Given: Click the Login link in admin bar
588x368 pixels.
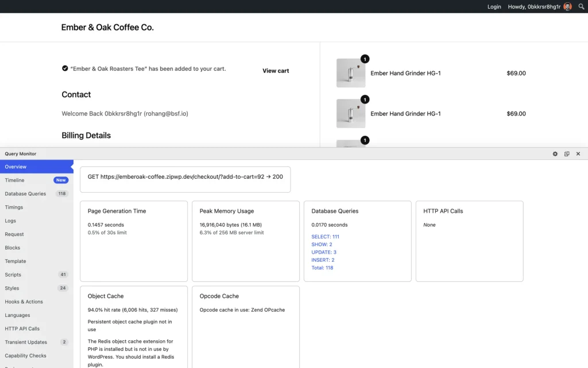Looking at the screenshot, I should point(494,6).
